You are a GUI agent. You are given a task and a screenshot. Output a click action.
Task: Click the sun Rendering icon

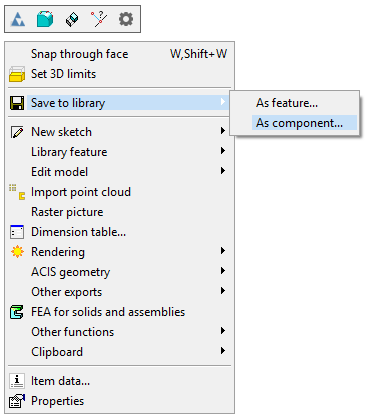pos(17,252)
